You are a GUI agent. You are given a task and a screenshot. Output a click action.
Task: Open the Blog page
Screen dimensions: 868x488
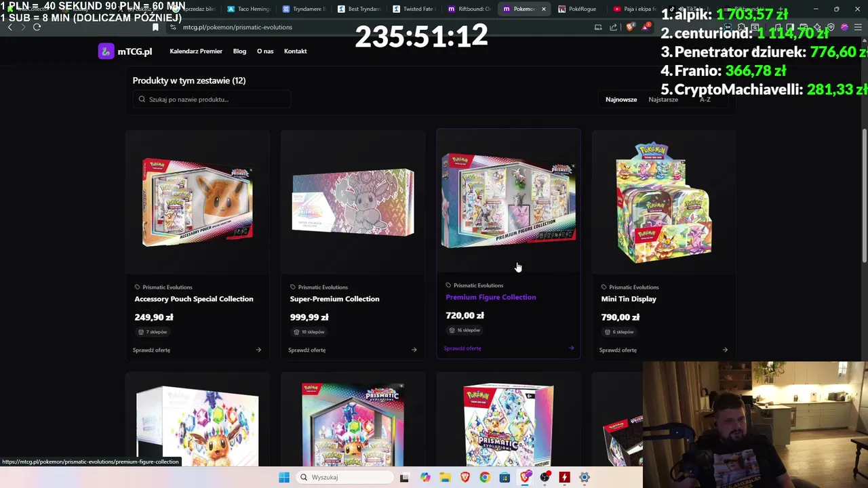click(x=239, y=52)
